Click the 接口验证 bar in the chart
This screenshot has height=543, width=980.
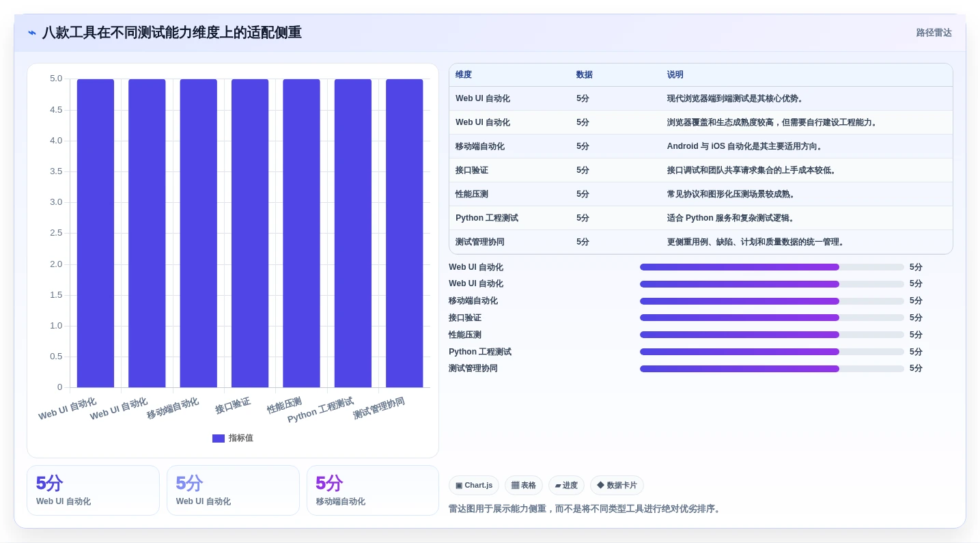coord(250,234)
